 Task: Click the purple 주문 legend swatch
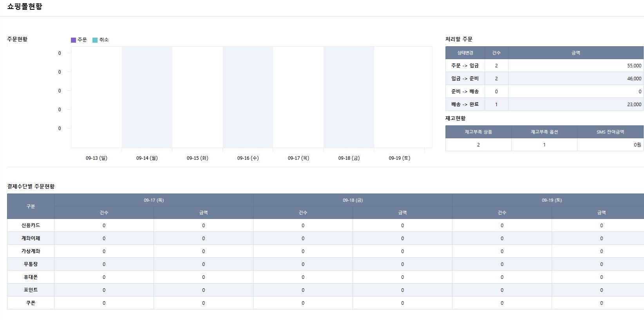point(73,40)
